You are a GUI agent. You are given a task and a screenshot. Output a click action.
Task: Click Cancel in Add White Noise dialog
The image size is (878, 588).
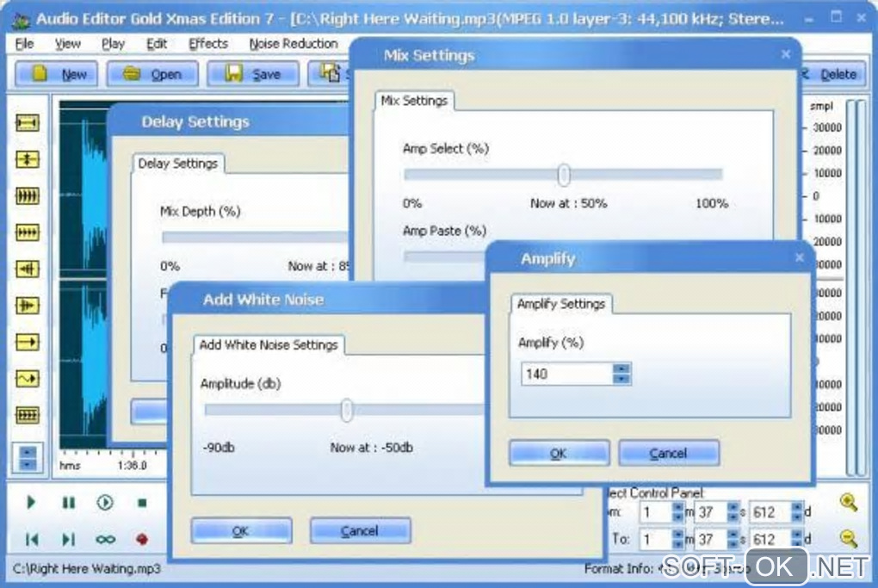pos(360,530)
